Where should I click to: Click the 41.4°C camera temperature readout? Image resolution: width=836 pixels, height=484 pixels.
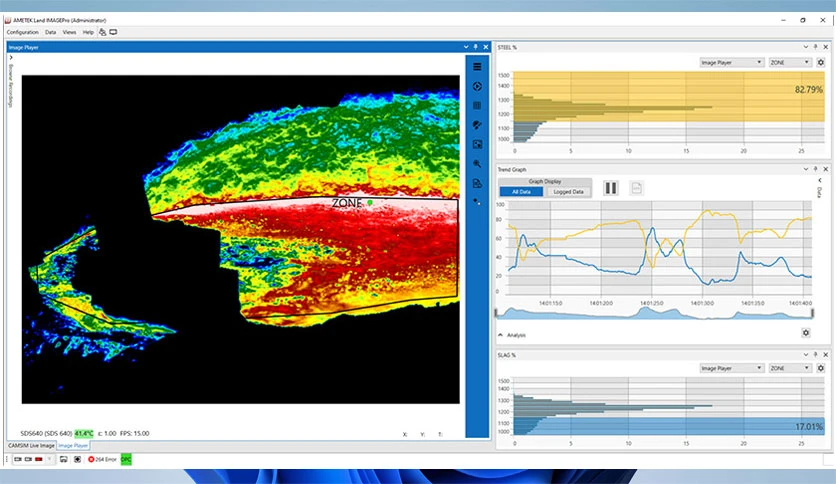point(84,433)
